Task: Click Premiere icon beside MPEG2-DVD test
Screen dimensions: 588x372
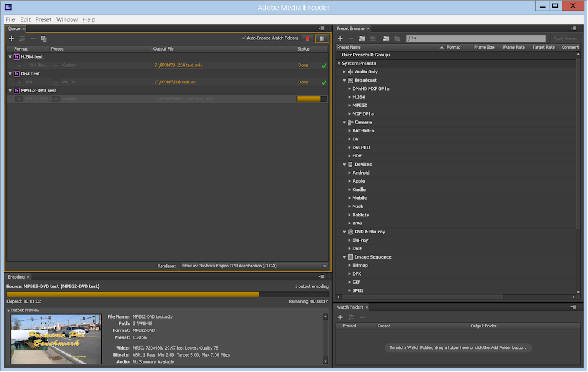Action: (16, 91)
